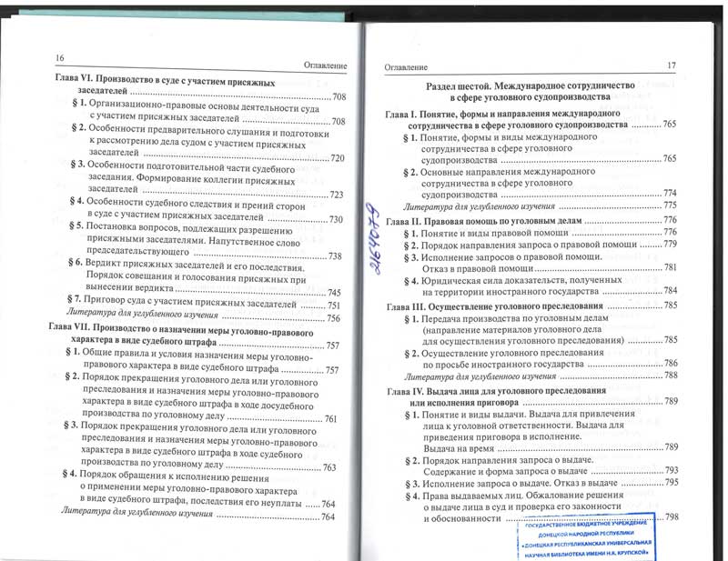Open "Глава VI. Производство в суде" chapter entry
The image size is (728, 561).
(x=182, y=87)
